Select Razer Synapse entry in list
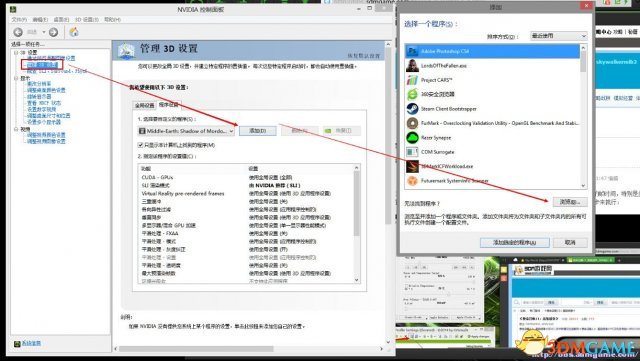Image resolution: width=640 pixels, height=361 pixels. pos(492,137)
